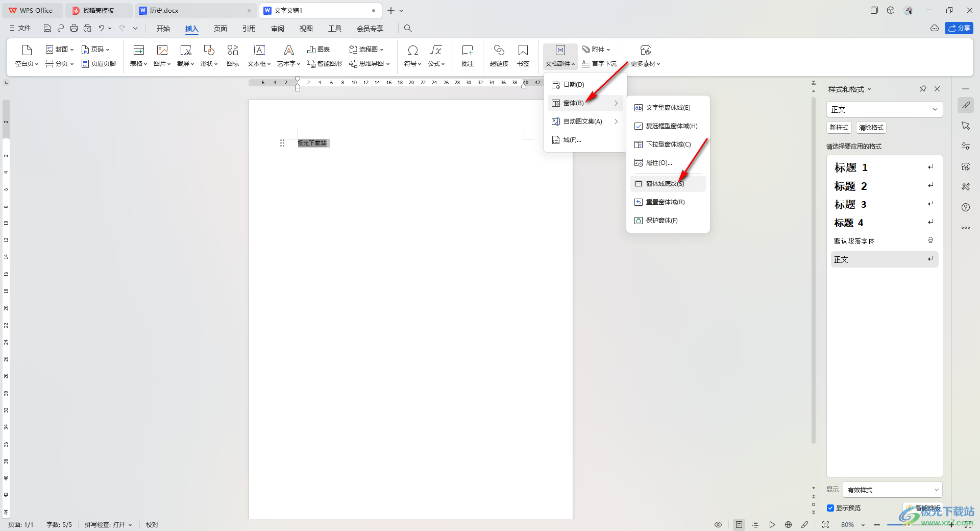Open the Display filter dropdown
The image size is (980, 531).
click(893, 490)
